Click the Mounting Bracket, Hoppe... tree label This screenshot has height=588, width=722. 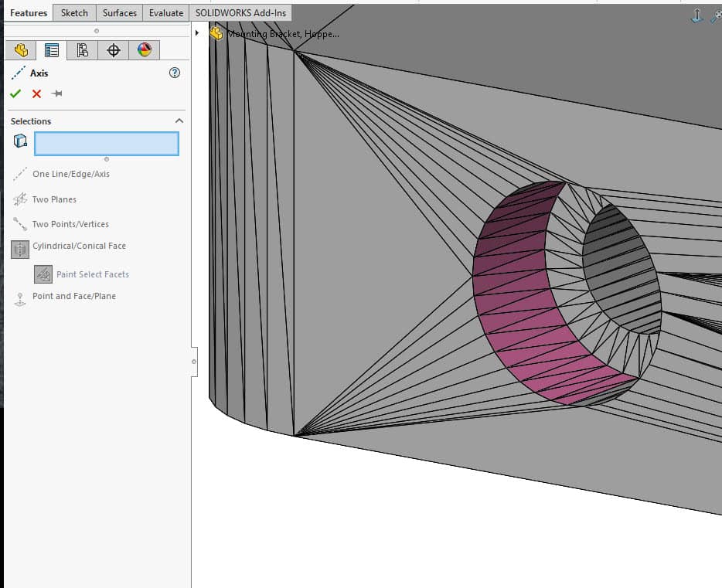click(x=283, y=33)
